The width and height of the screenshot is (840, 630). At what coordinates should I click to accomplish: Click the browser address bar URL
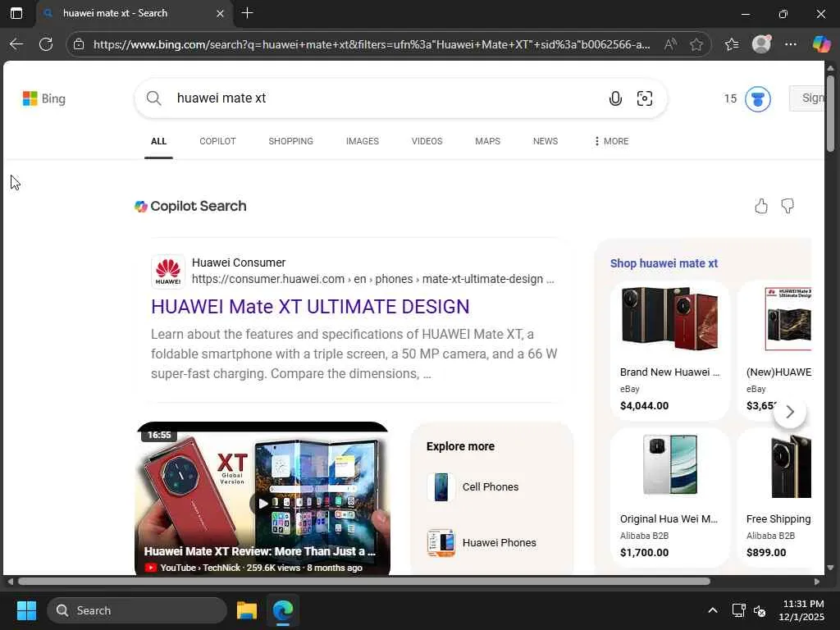(x=372, y=44)
